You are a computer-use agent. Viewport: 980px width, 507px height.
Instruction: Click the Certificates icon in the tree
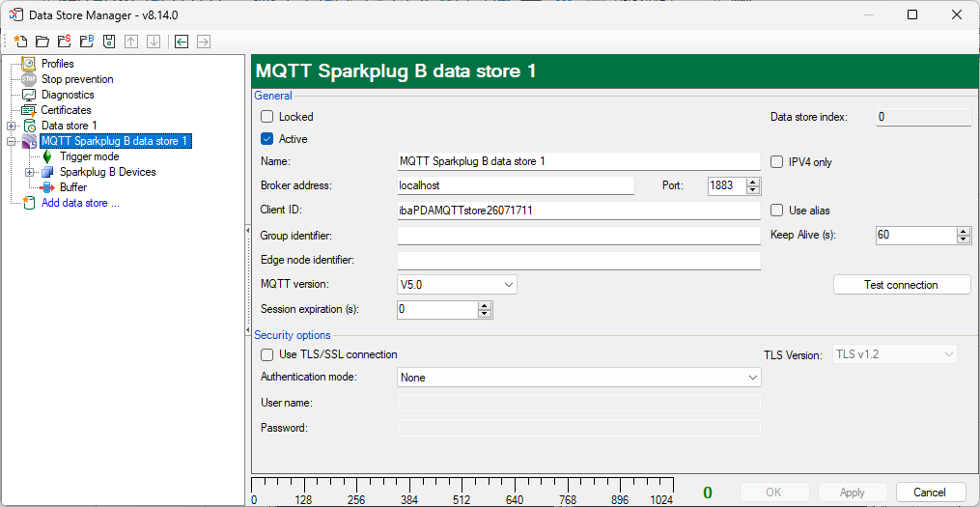coord(29,110)
